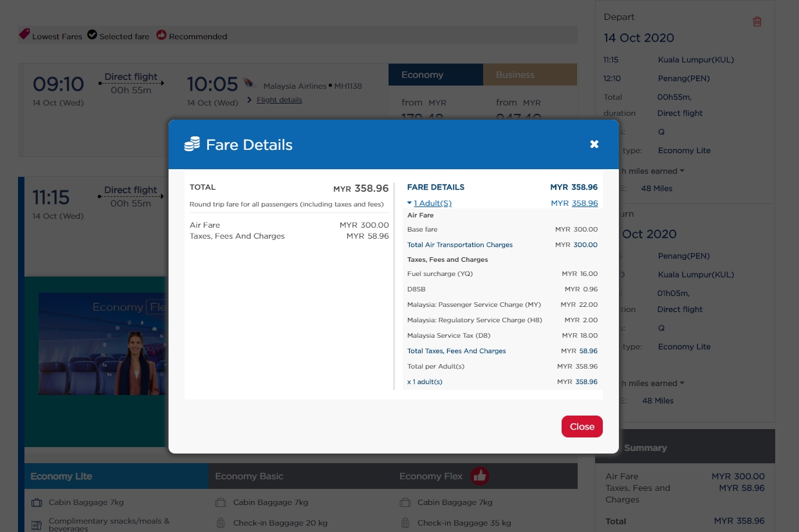Switch to the Business fare tab
Viewport: 799px width, 532px height.
[529, 75]
